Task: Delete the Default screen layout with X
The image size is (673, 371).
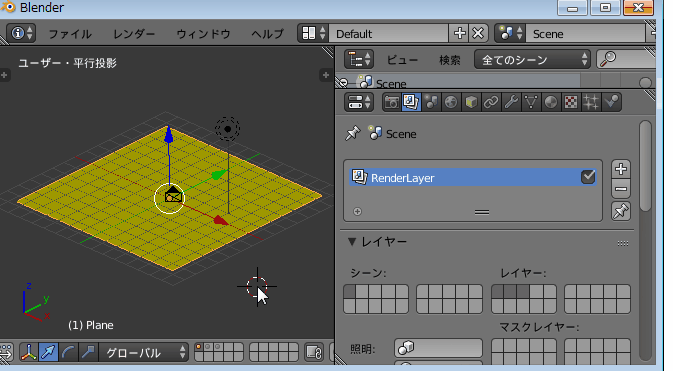Action: click(x=478, y=33)
